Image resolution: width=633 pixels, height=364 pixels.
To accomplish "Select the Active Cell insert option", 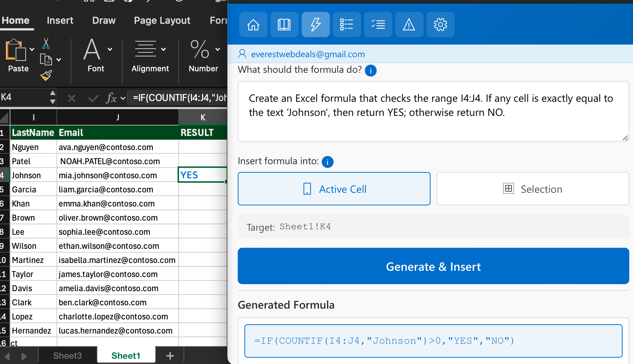I will [334, 189].
